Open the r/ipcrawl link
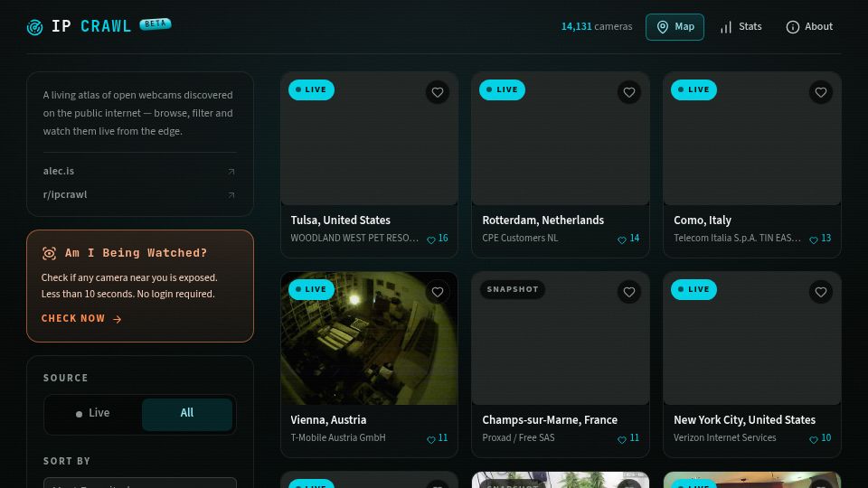Image resolution: width=868 pixels, height=488 pixels. point(139,195)
